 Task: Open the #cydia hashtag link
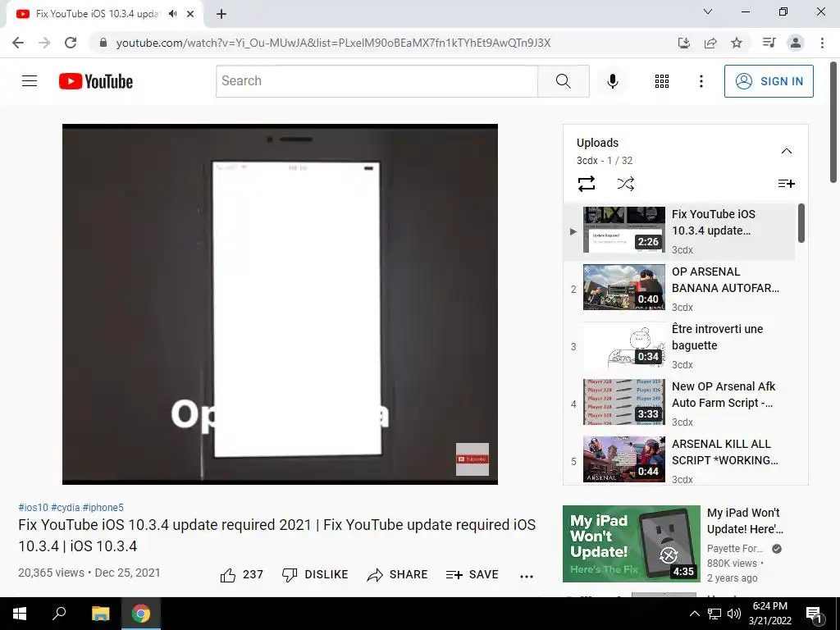pos(66,507)
